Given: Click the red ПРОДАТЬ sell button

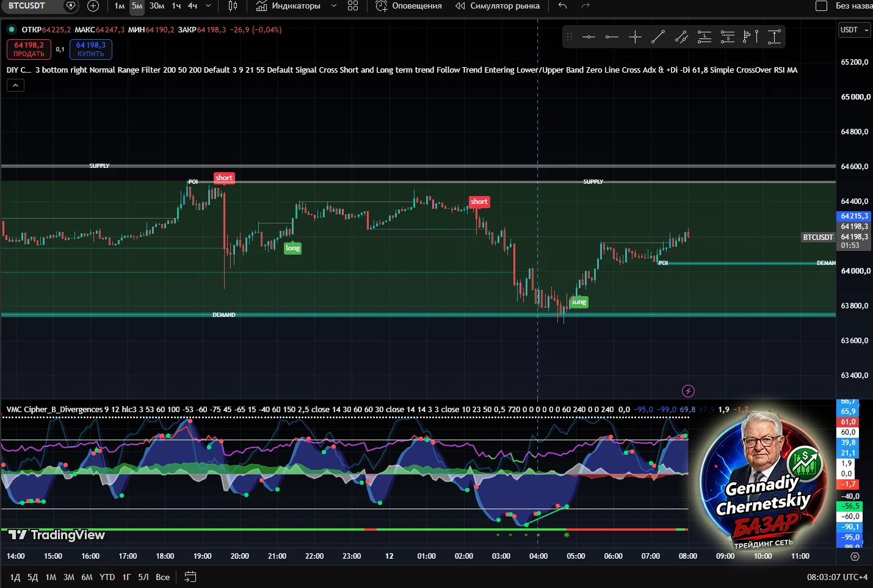Looking at the screenshot, I should [x=29, y=49].
